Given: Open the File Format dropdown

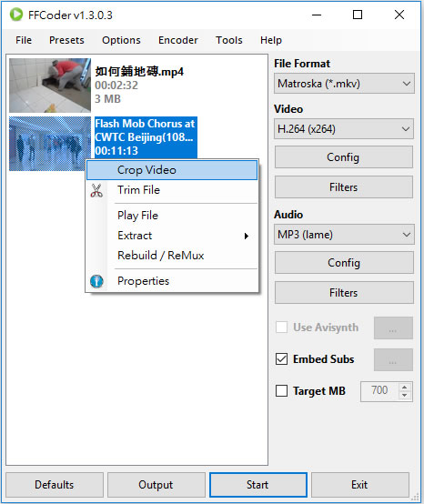Looking at the screenshot, I should [x=344, y=84].
